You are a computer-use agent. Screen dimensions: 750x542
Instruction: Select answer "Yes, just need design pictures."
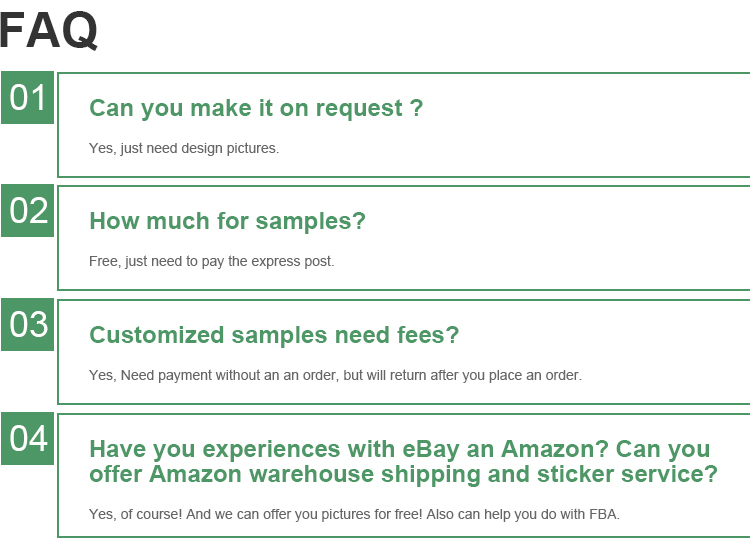(184, 148)
